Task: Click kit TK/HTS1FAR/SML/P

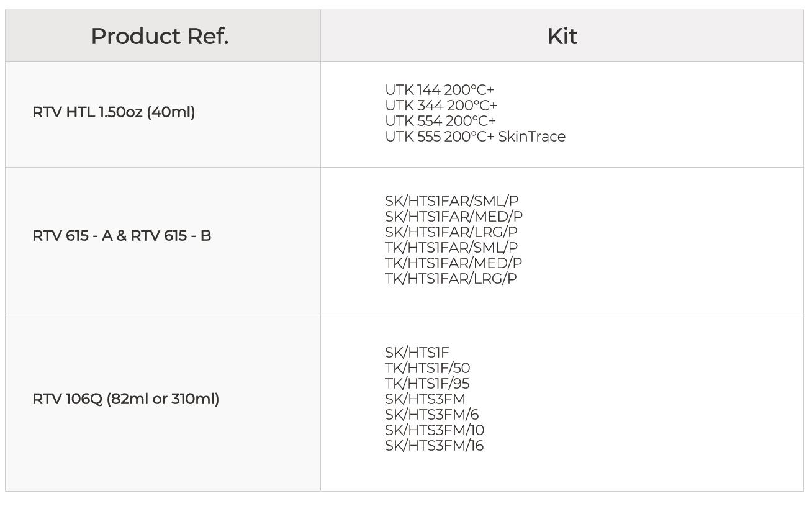Action: click(x=451, y=248)
